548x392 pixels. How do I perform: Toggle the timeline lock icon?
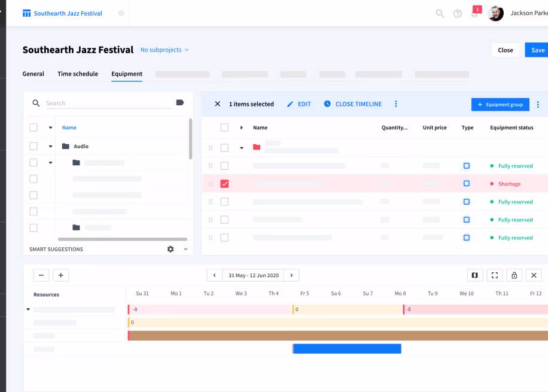[x=514, y=275]
